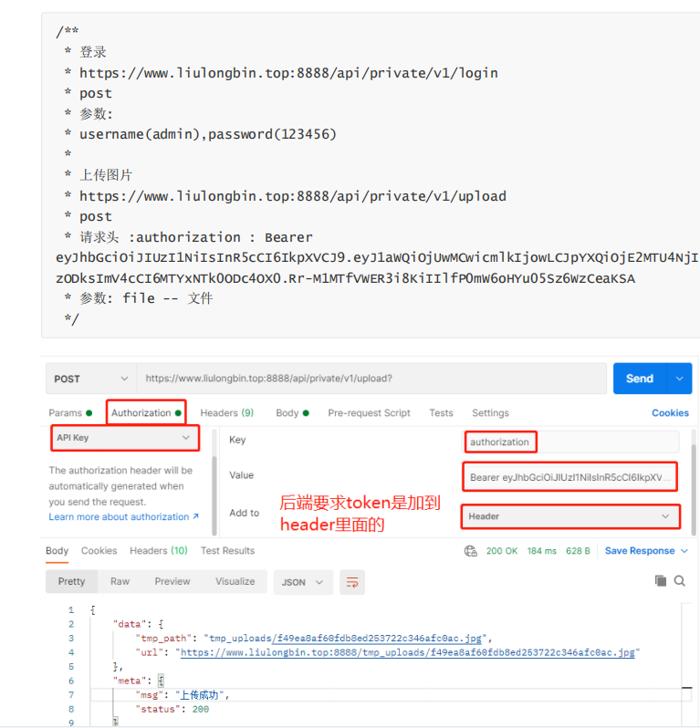The width and height of the screenshot is (700, 728).
Task: Collapse the "meta" object brace
Action: [x=161, y=681]
